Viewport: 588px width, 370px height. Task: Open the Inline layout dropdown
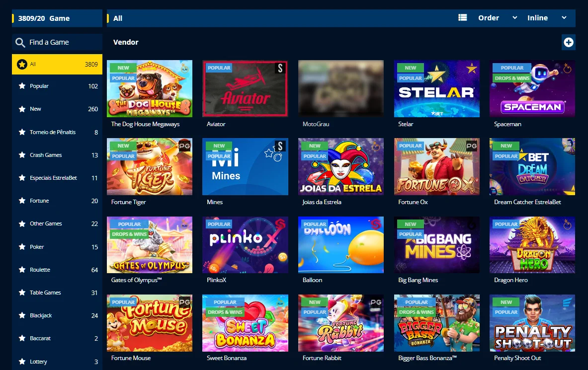(547, 17)
